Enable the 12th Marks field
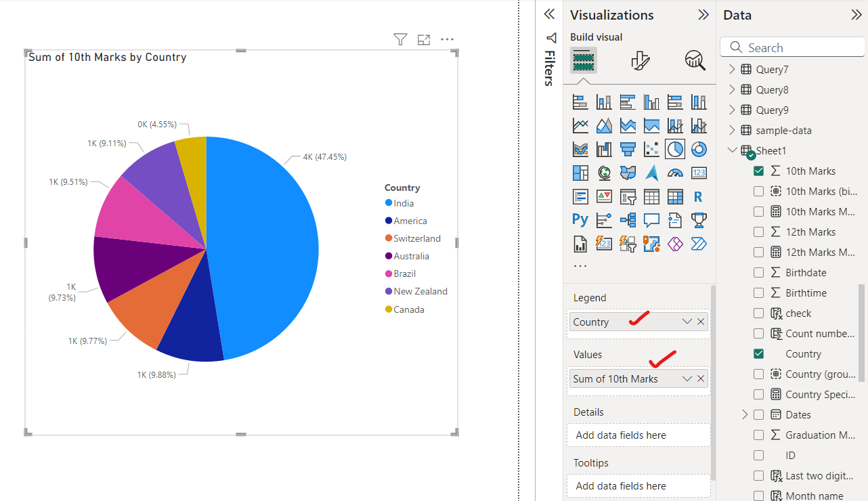 tap(759, 232)
